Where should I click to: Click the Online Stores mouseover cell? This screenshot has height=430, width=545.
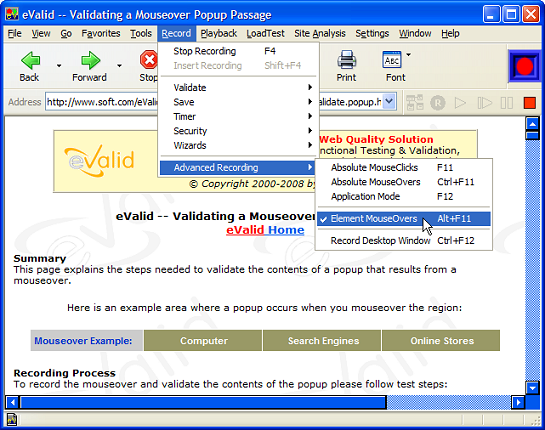(441, 341)
